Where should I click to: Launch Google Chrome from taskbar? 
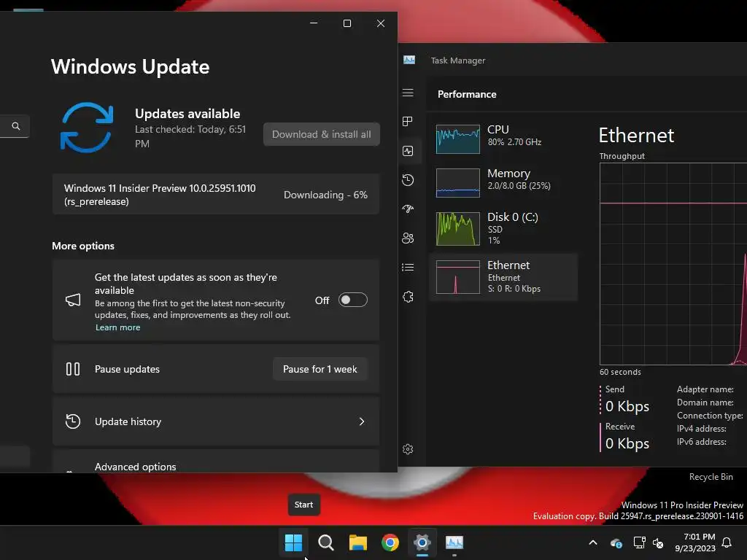[390, 542]
